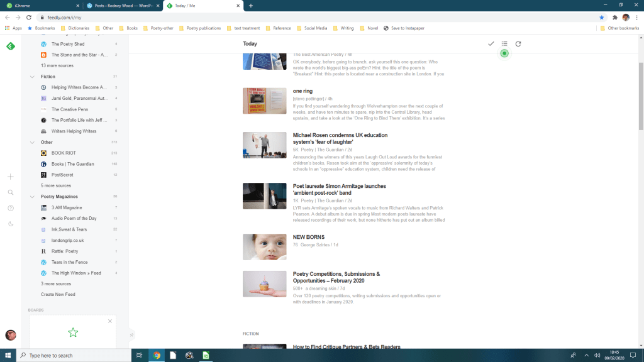Click the Create New Feed link
Viewport: 644px width, 362px height.
58,294
